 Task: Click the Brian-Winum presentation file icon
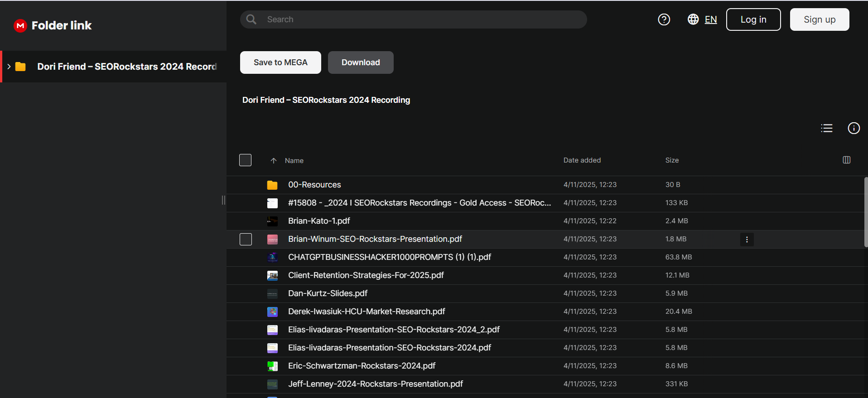tap(272, 239)
